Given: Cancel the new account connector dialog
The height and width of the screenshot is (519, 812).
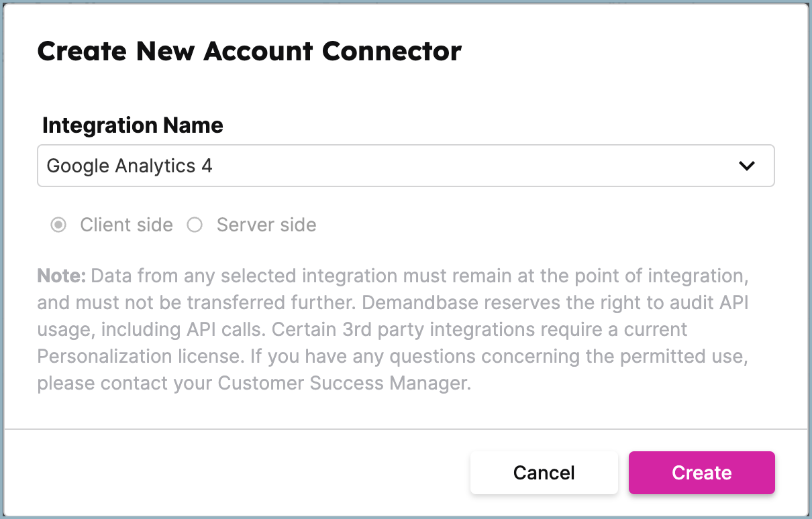Looking at the screenshot, I should tap(544, 473).
